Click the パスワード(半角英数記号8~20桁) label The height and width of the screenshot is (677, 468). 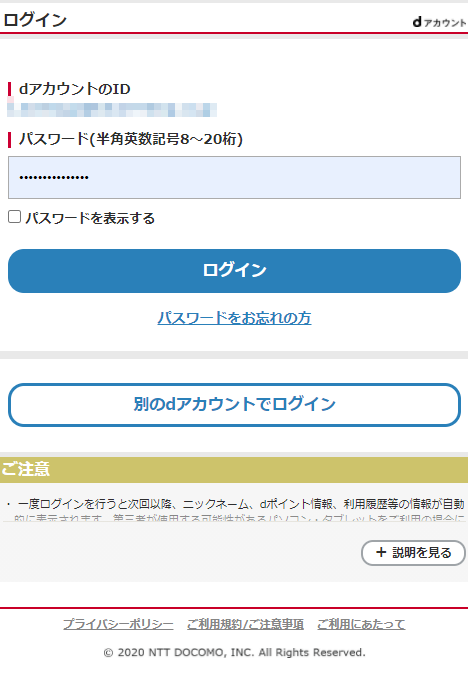131,139
